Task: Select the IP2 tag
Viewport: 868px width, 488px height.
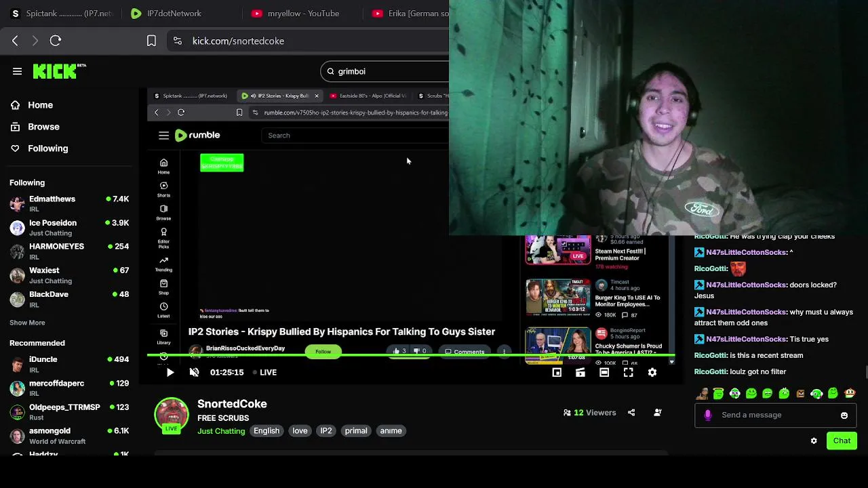Action: 326,430
